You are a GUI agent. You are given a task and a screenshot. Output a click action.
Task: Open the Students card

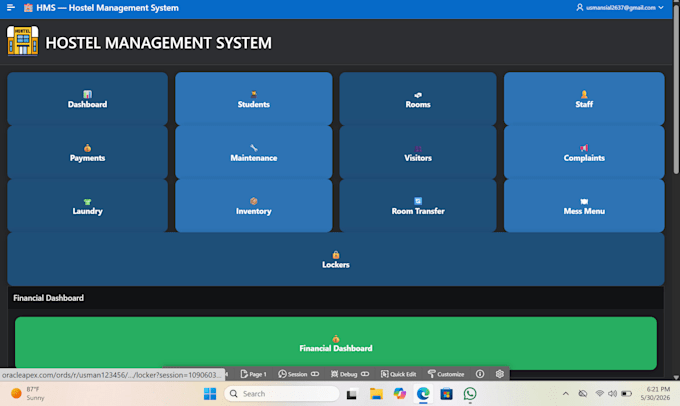point(254,99)
